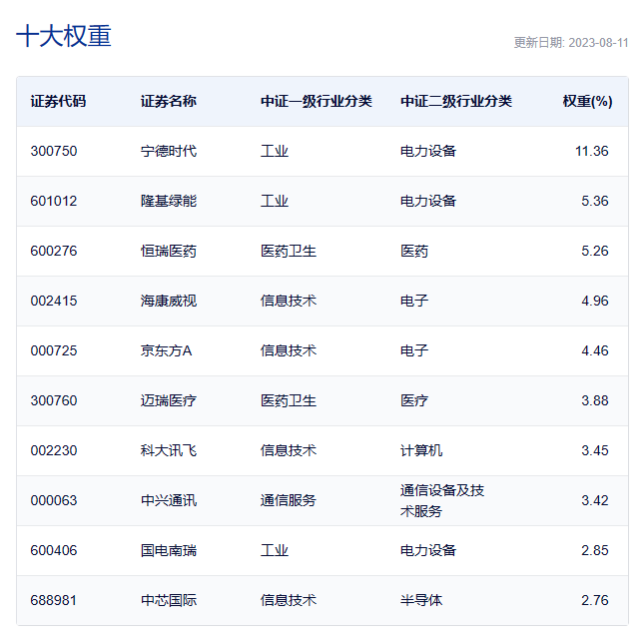Select security code 000725
Image resolution: width=644 pixels, height=644 pixels.
tap(54, 350)
